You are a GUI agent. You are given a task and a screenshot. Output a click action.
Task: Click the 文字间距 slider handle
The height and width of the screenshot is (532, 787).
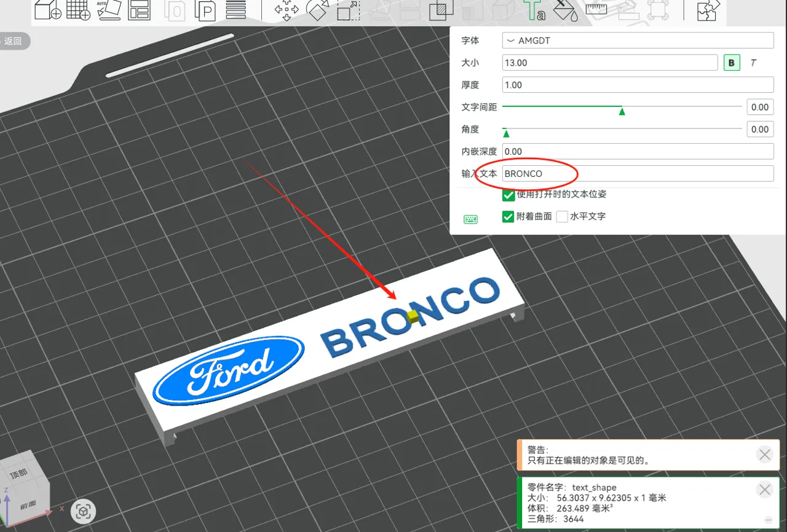coord(622,111)
